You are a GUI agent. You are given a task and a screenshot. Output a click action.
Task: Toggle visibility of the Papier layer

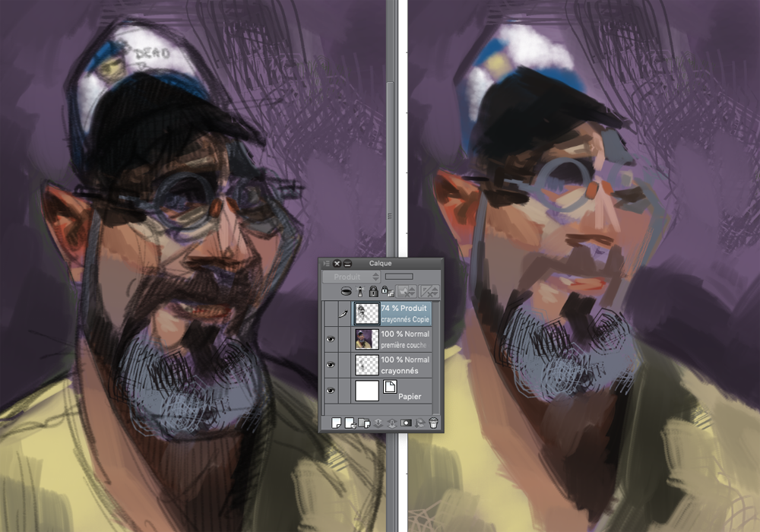coord(330,391)
